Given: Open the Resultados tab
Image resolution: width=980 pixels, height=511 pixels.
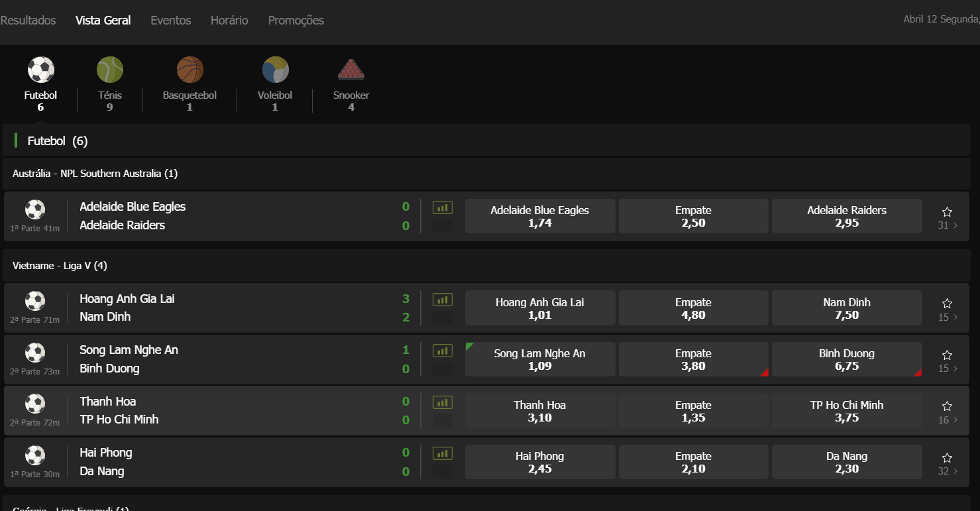Looking at the screenshot, I should pyautogui.click(x=28, y=21).
